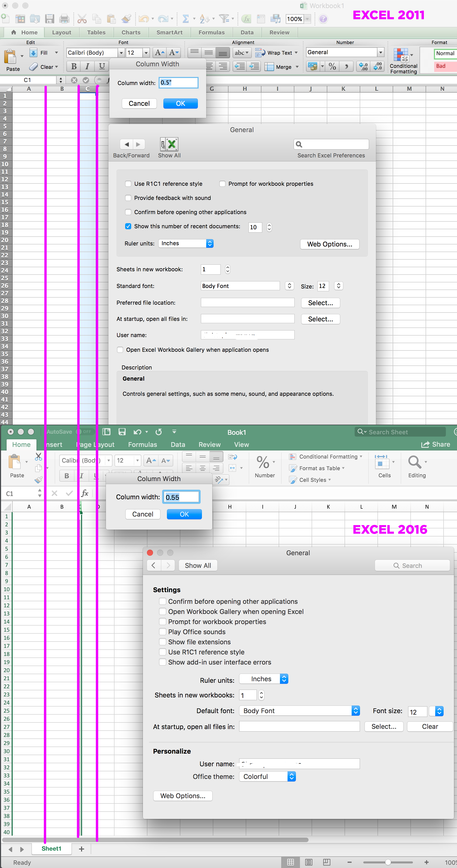
Task: Click AutoSum sigma icon in Workbook1 toolbar
Action: (185, 19)
